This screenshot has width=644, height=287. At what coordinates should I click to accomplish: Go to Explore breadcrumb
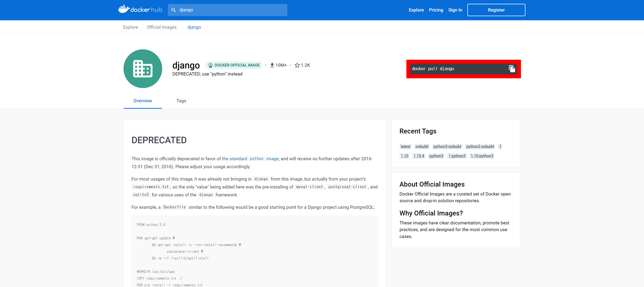tap(131, 27)
